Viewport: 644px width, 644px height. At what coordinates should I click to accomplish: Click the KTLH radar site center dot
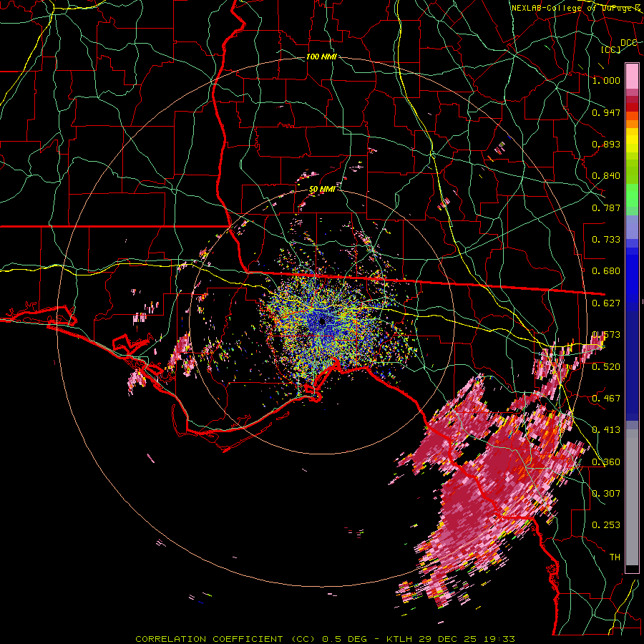(x=322, y=321)
